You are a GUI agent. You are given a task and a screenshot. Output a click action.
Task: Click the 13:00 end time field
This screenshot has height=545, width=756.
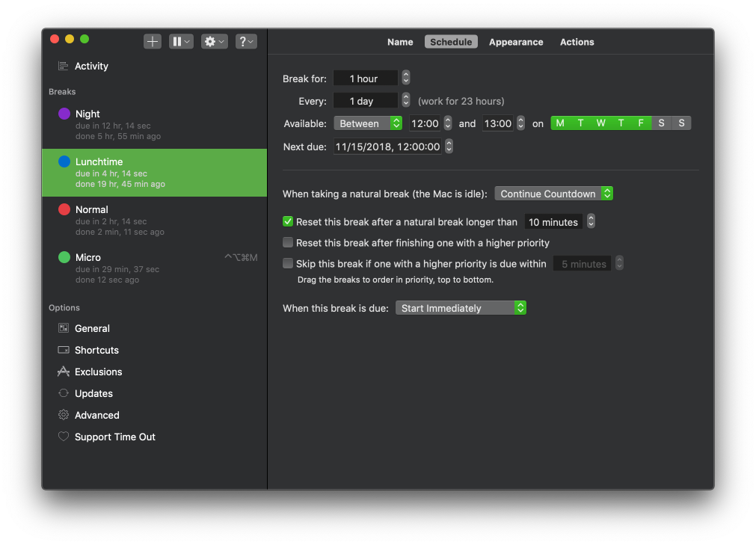click(497, 123)
